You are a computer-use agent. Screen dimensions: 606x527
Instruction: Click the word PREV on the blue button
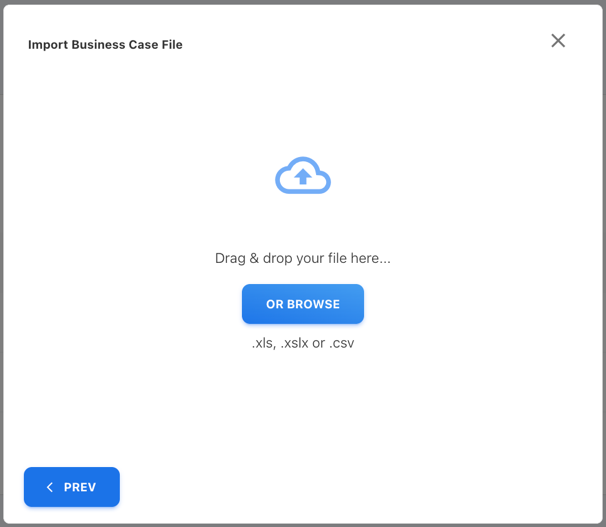(x=80, y=487)
